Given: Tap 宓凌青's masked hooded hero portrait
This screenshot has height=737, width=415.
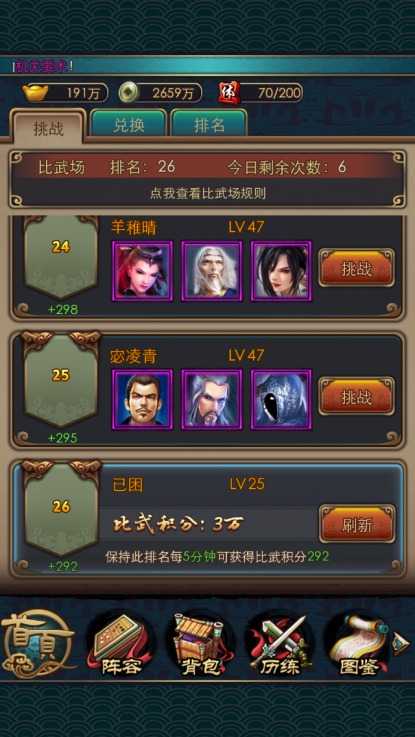Looking at the screenshot, I should tap(281, 399).
